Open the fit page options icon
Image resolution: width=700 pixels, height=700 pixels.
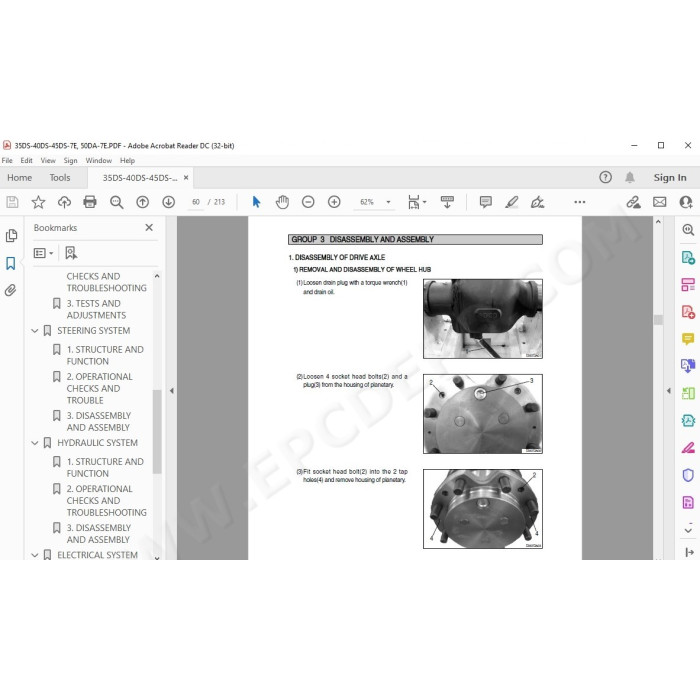[417, 202]
